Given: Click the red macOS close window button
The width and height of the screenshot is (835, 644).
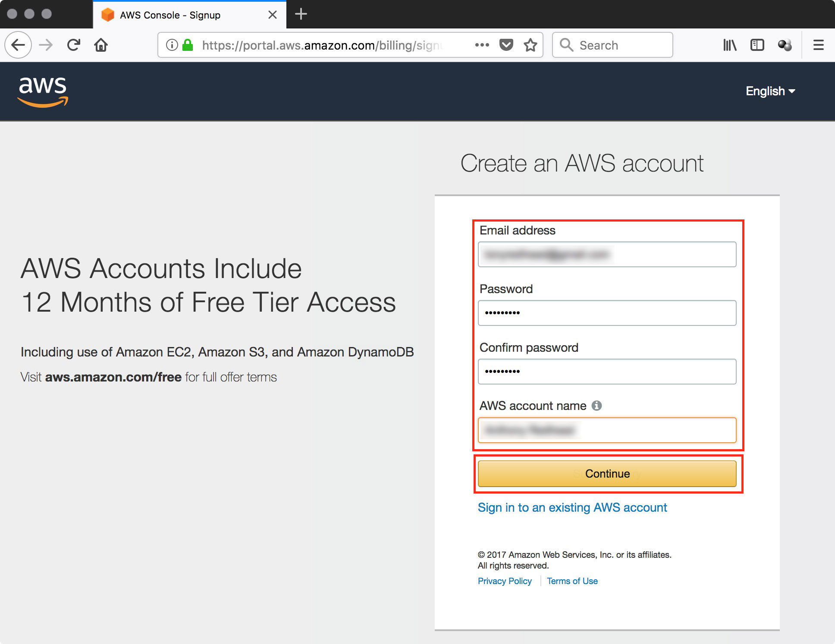Looking at the screenshot, I should [12, 14].
